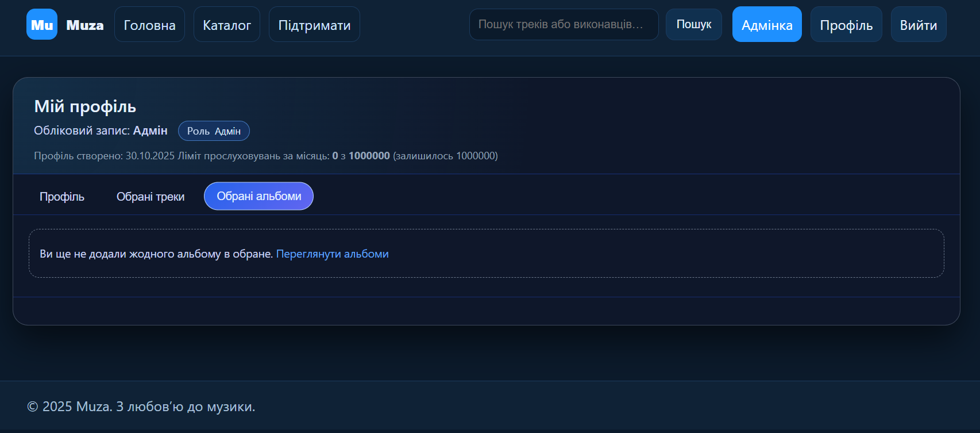Open the Адмінка admin panel
This screenshot has height=433, width=980.
point(766,25)
